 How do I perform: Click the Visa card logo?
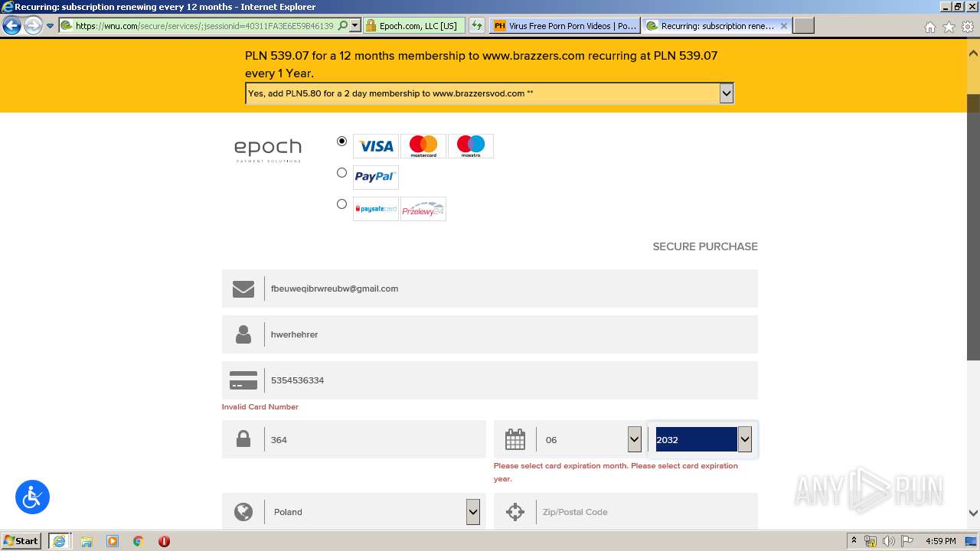pos(376,146)
